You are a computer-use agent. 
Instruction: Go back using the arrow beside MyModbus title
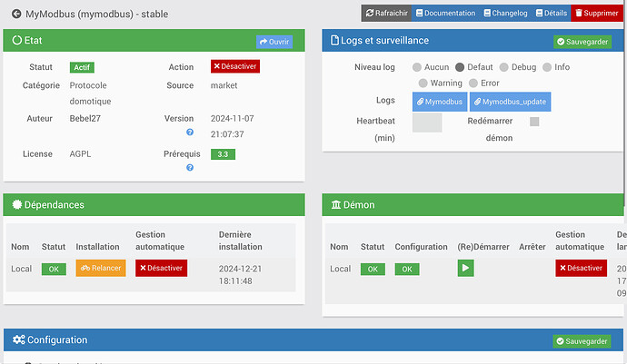pos(16,14)
